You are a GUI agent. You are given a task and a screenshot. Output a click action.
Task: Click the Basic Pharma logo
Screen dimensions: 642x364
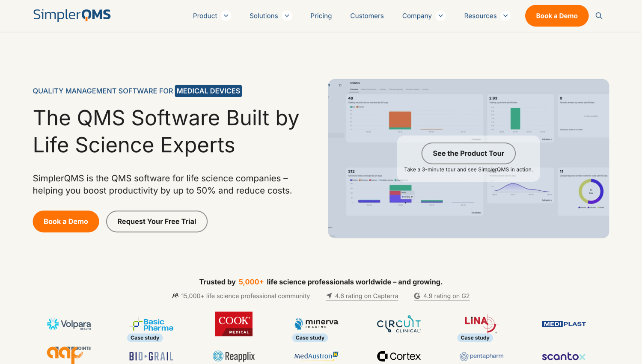152,325
